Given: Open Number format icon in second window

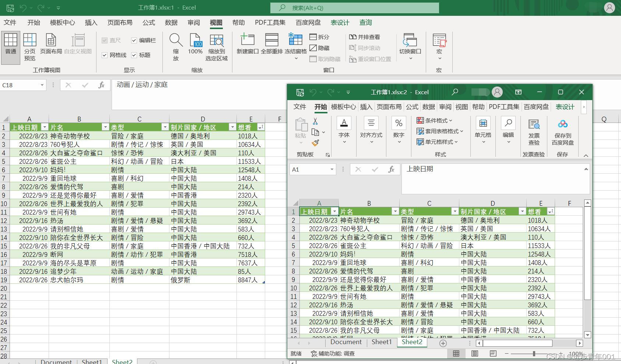Looking at the screenshot, I should tap(399, 123).
